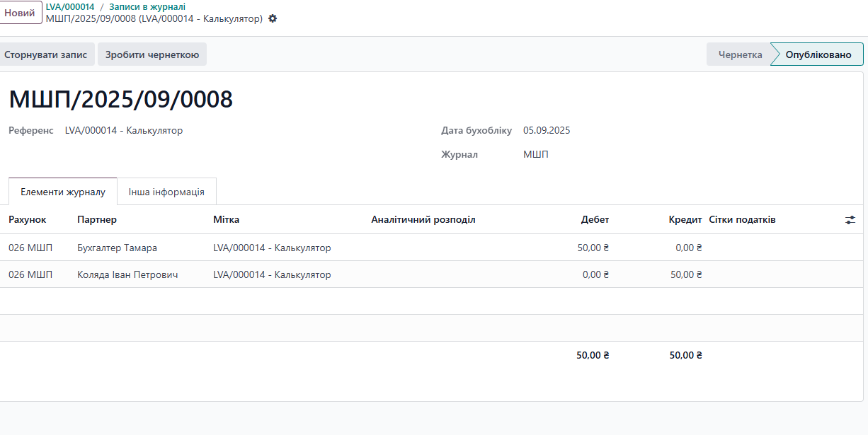Click the Журнал field value МШП
The image size is (868, 435).
coord(536,154)
